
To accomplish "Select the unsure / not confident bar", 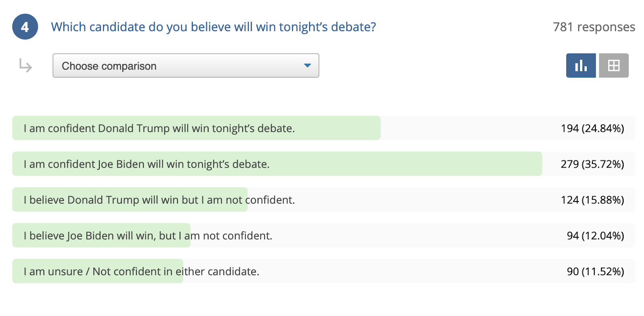I will [x=324, y=271].
